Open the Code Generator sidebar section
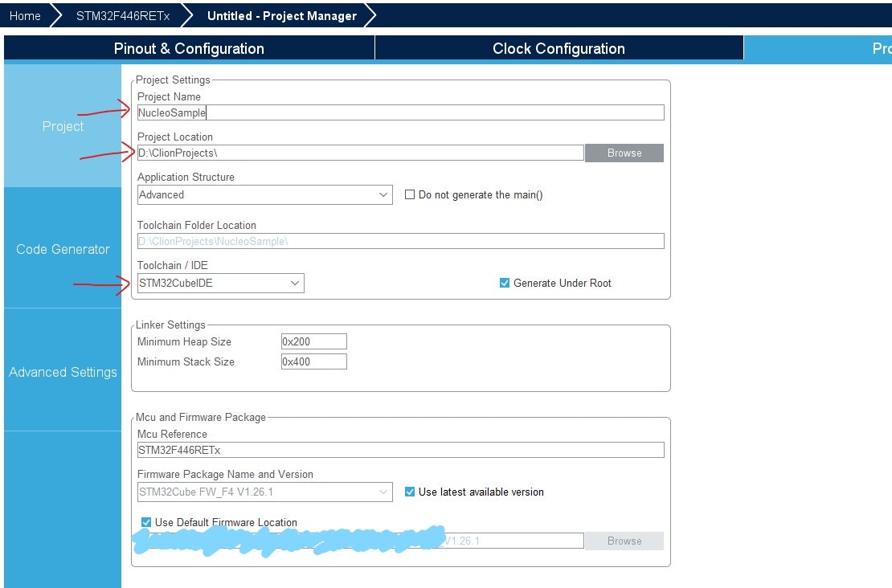This screenshot has width=892, height=588. coord(63,249)
